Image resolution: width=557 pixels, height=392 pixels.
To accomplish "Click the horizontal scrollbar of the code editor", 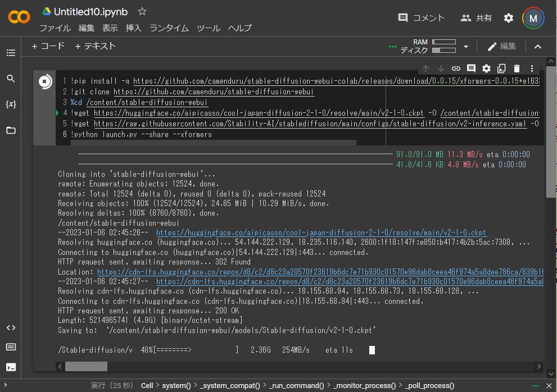I will (x=213, y=143).
